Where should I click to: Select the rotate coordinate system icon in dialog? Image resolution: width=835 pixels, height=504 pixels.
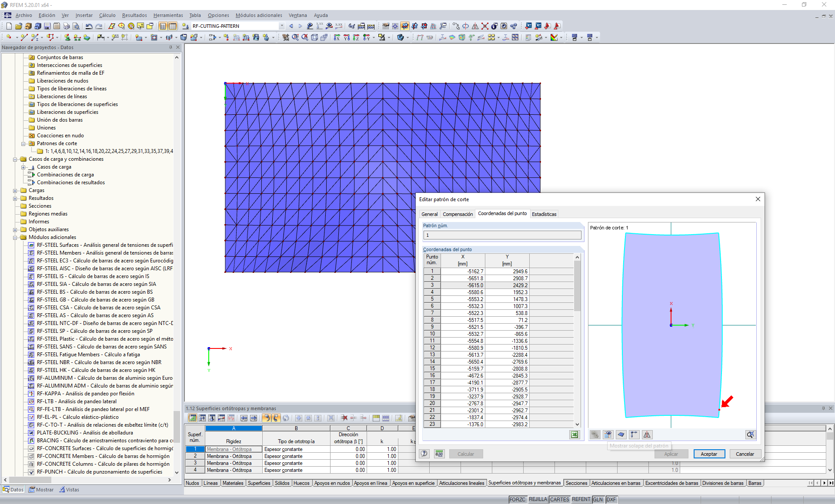coord(634,434)
